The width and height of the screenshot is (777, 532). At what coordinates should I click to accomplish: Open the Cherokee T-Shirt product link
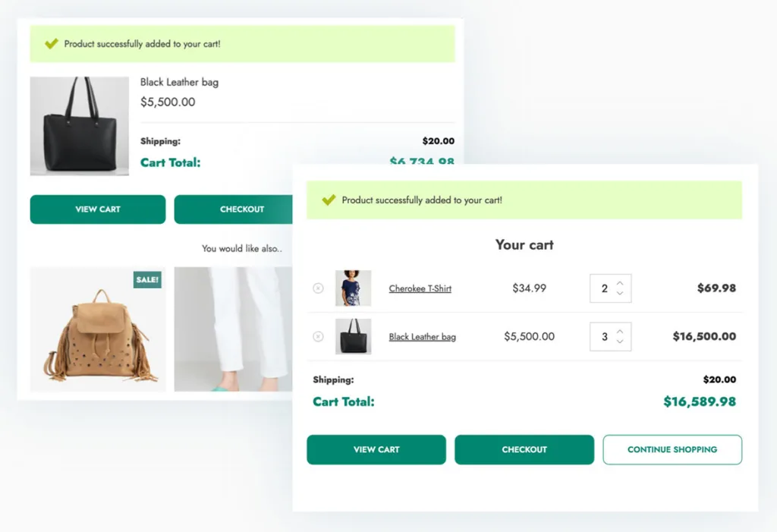[420, 288]
